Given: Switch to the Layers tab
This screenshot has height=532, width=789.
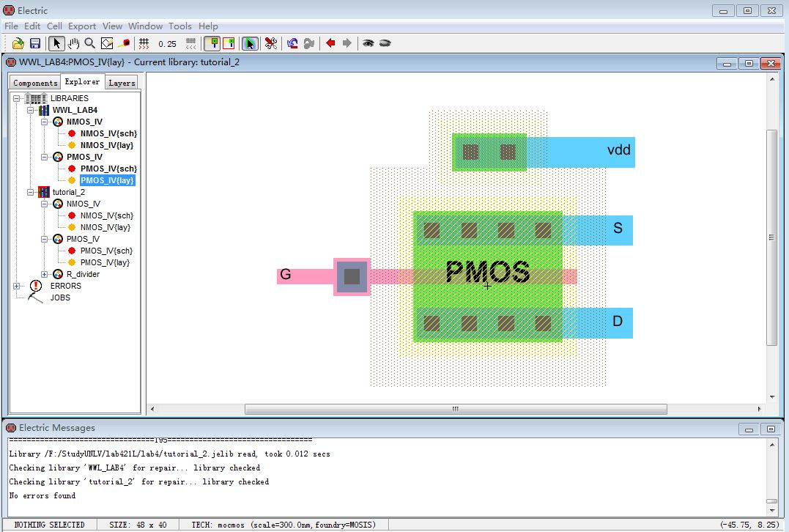Looking at the screenshot, I should point(122,83).
